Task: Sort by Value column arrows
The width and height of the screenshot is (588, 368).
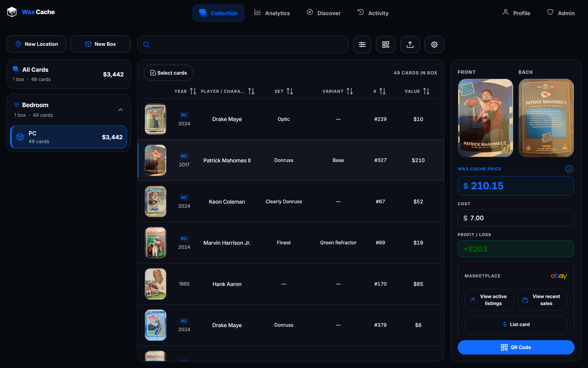Action: tap(426, 91)
